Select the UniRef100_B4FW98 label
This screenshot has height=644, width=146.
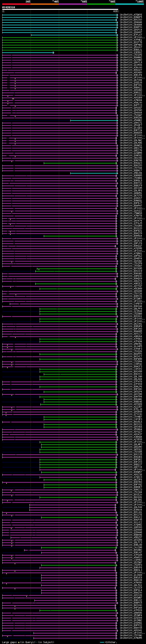click(131, 359)
